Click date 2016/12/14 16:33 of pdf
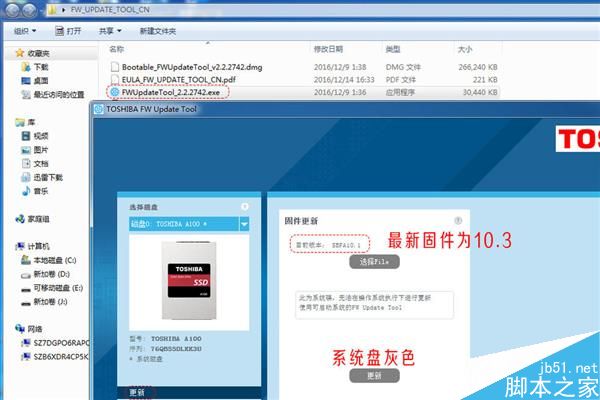Viewport: 600px width, 400px height. [344, 80]
